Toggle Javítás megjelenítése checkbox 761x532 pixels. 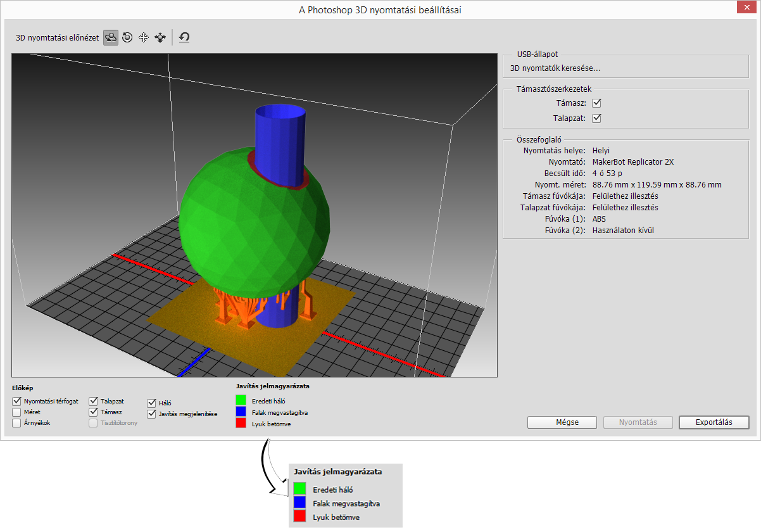[x=152, y=414]
